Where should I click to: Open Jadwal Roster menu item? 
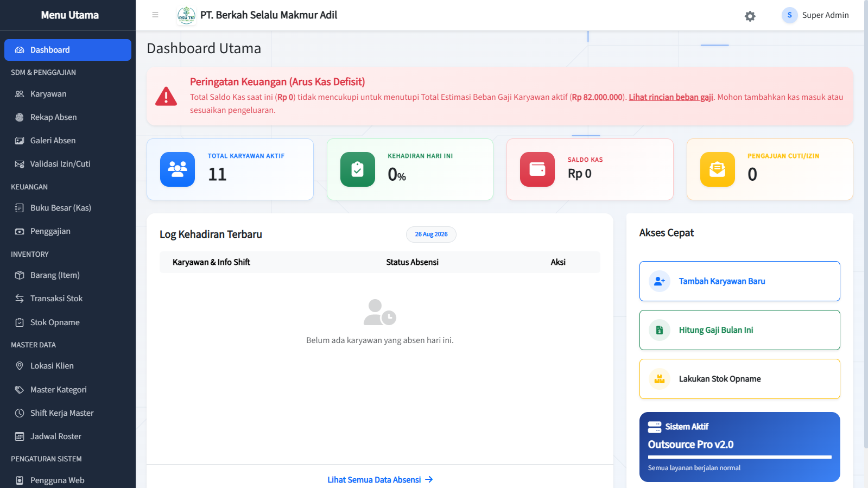[x=68, y=436]
